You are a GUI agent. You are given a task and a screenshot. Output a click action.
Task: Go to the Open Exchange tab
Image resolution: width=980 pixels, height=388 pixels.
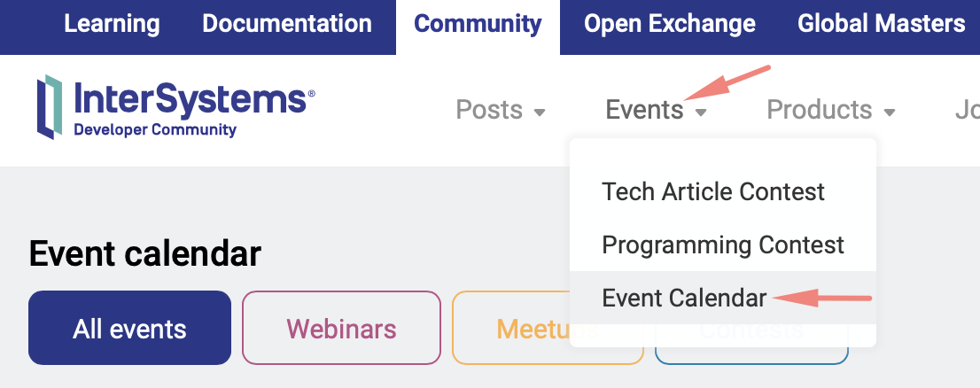click(669, 24)
